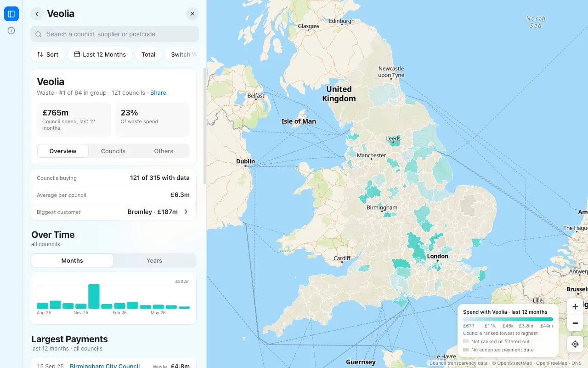Click 'Spend with Veolia · last 12 months' legend title

tap(505, 312)
